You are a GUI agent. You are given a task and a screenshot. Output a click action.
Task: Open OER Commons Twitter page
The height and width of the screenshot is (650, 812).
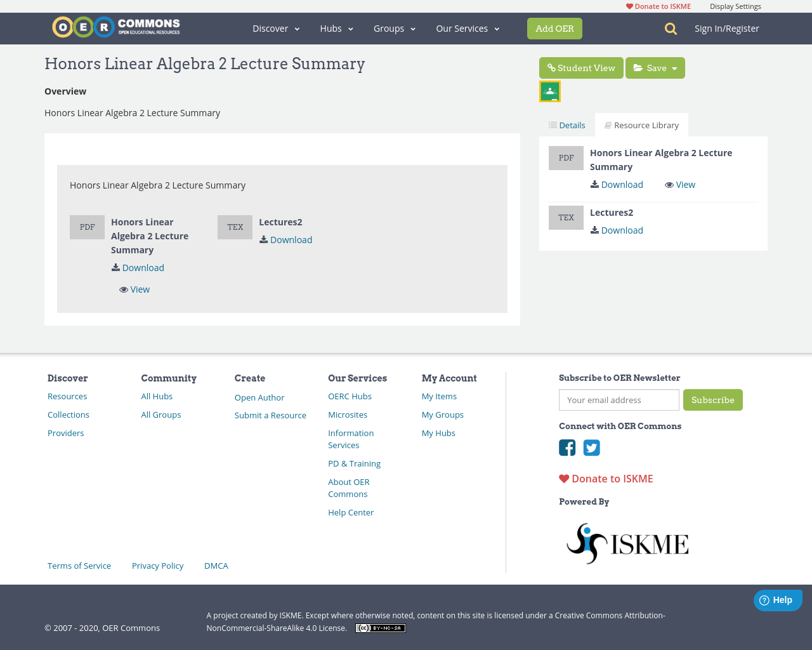click(x=591, y=448)
